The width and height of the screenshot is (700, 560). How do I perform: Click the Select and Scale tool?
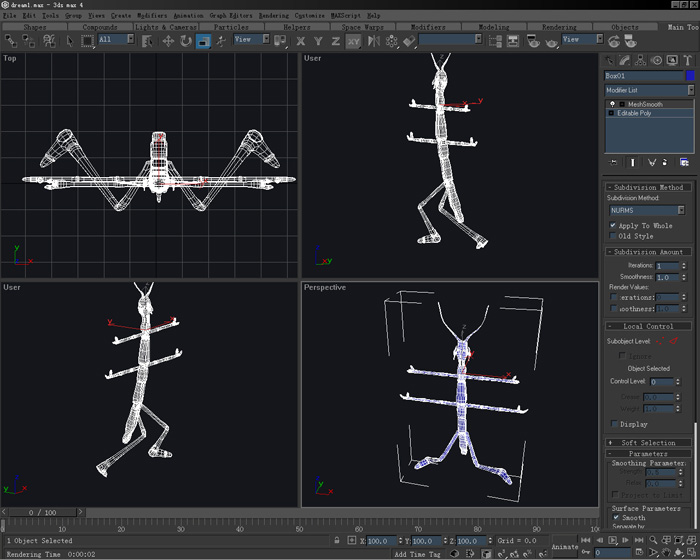[204, 41]
